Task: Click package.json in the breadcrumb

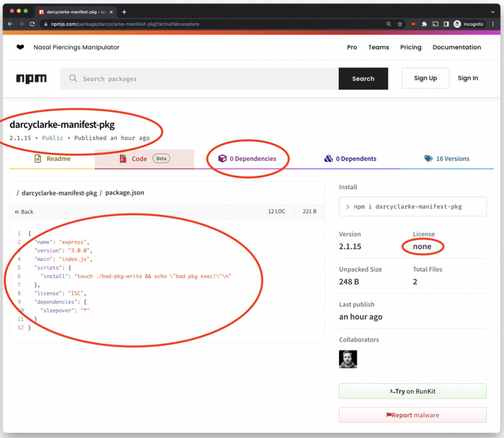Action: click(x=125, y=193)
